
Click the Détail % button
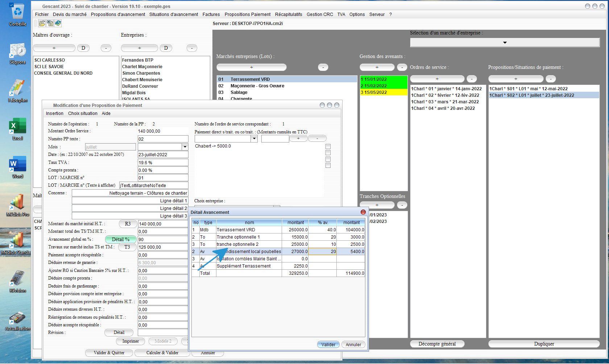pyautogui.click(x=121, y=239)
